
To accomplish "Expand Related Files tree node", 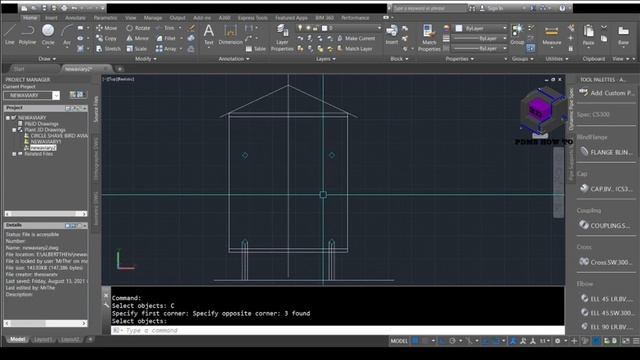I will point(14,154).
